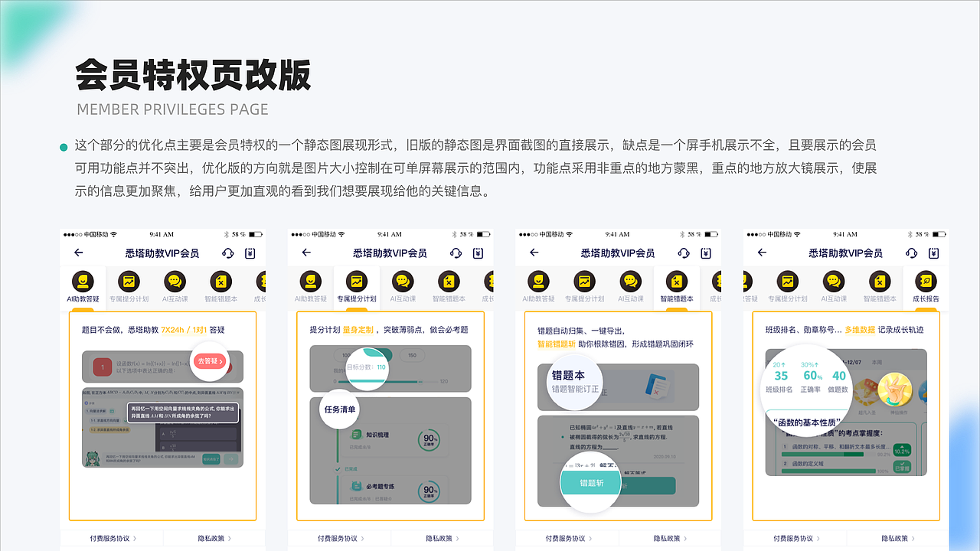Open ¥ coupon icon on phone with AI助教答疑 active
The height and width of the screenshot is (551, 980).
pyautogui.click(x=250, y=253)
